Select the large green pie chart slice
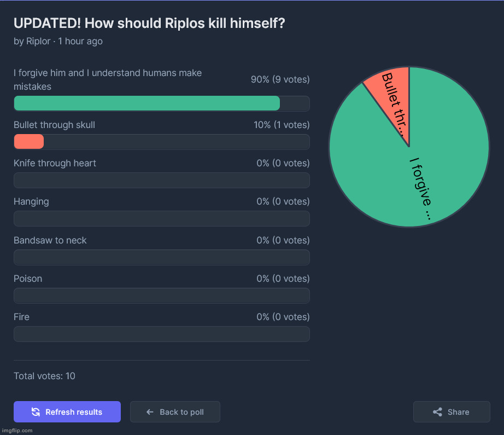The width and height of the screenshot is (504, 435). pos(432,164)
